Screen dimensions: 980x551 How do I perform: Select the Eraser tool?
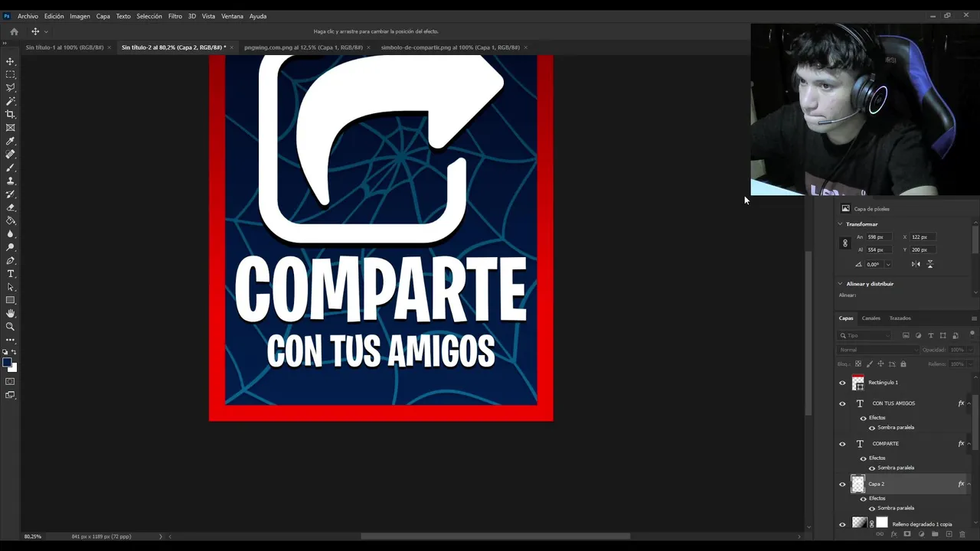pos(10,207)
